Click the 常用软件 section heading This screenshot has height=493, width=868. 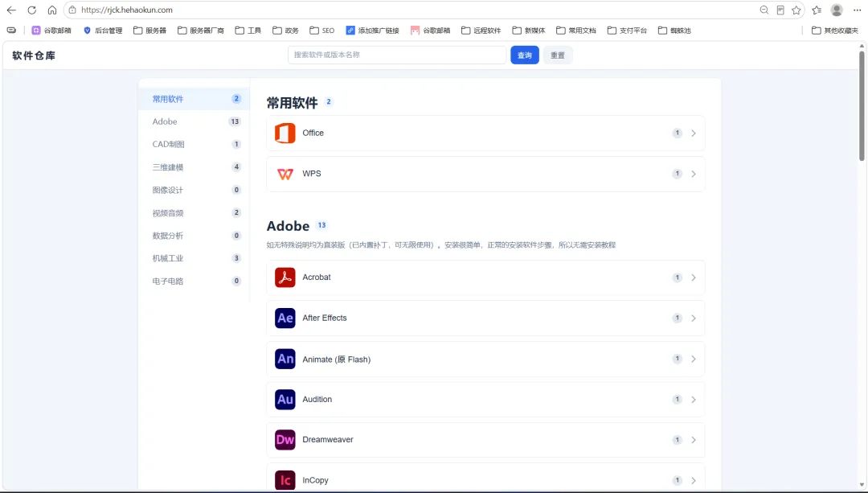(293, 102)
